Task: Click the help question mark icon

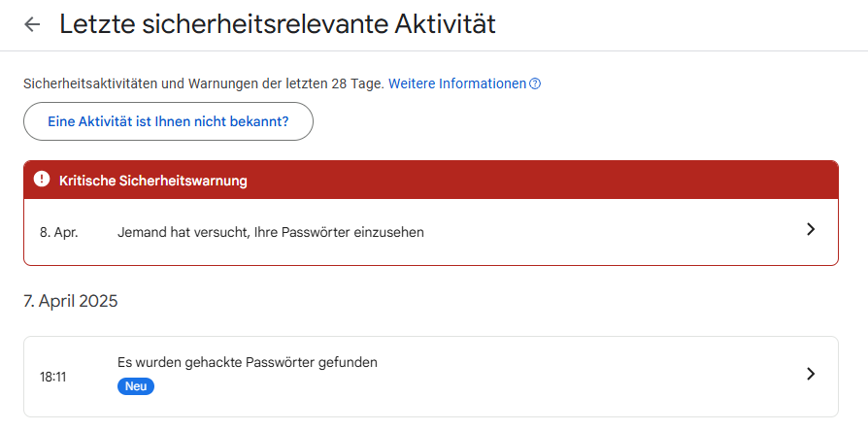Action: [535, 84]
